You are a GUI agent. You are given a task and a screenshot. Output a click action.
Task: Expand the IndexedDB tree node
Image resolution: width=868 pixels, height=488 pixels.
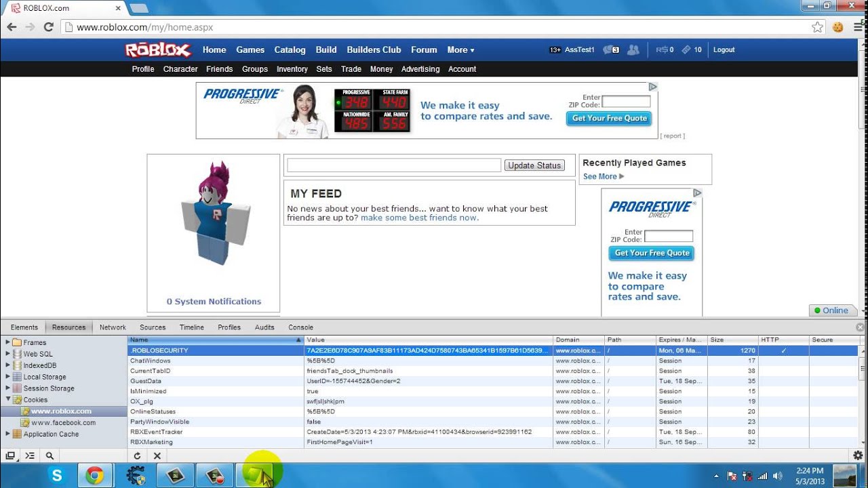point(8,365)
